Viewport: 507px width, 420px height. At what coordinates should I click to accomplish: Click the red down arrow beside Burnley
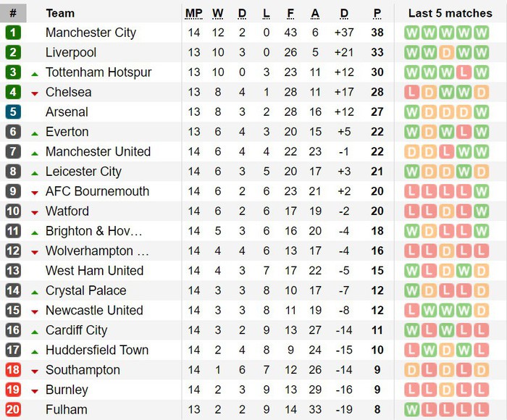click(35, 392)
